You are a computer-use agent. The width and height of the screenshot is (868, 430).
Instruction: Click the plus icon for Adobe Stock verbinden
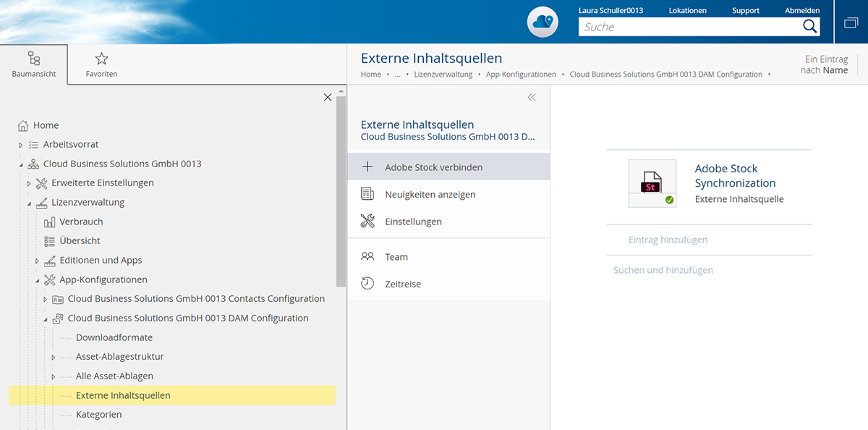[367, 167]
